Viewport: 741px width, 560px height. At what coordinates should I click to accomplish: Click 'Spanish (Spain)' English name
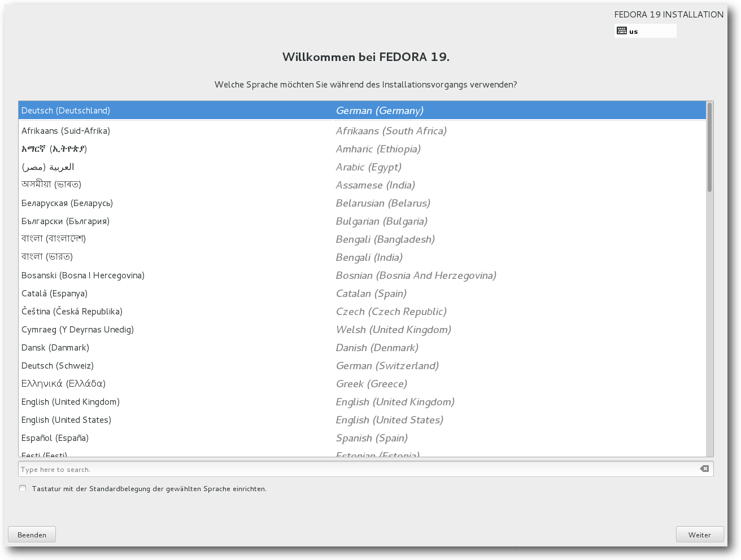pyautogui.click(x=372, y=439)
